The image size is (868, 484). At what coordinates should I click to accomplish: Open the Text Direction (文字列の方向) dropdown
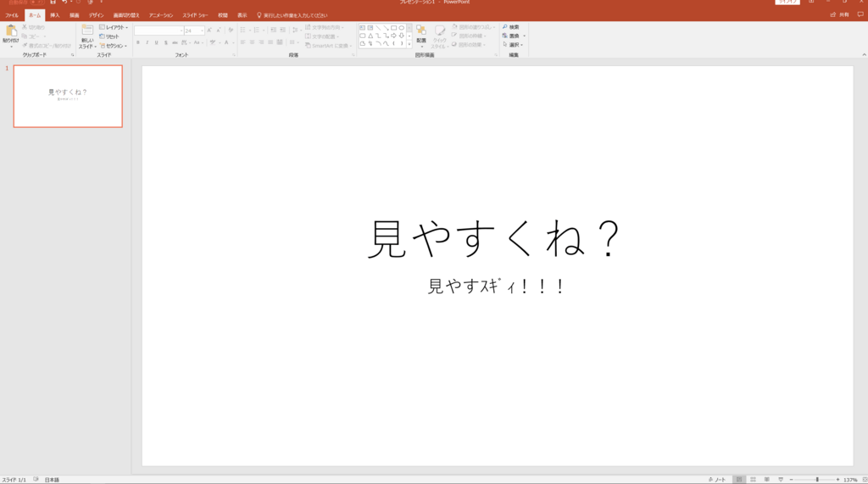(x=325, y=27)
